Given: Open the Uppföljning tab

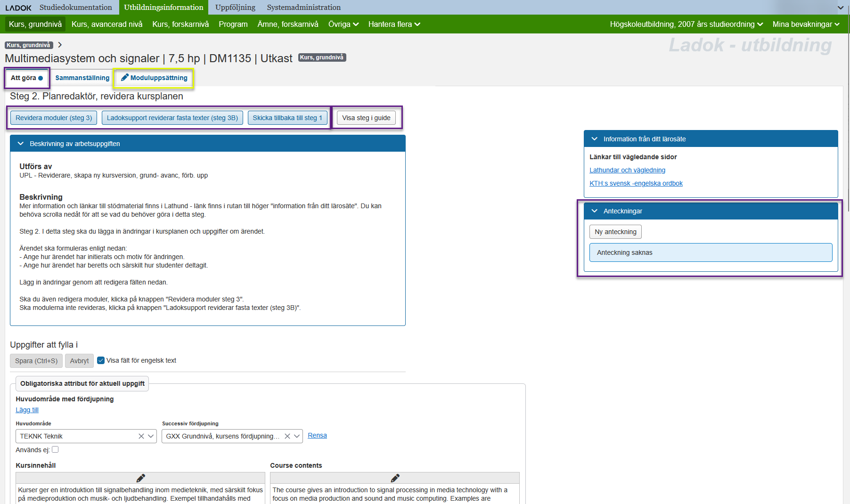Looking at the screenshot, I should point(235,8).
